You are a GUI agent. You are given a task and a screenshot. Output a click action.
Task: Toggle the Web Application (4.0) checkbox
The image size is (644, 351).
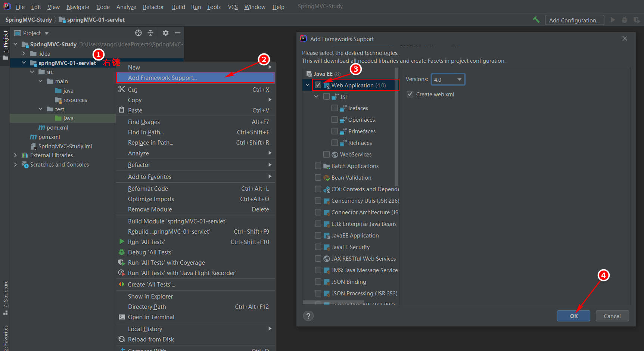[x=318, y=85]
